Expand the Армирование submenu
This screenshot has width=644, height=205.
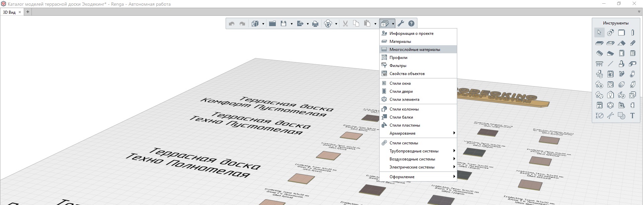418,133
